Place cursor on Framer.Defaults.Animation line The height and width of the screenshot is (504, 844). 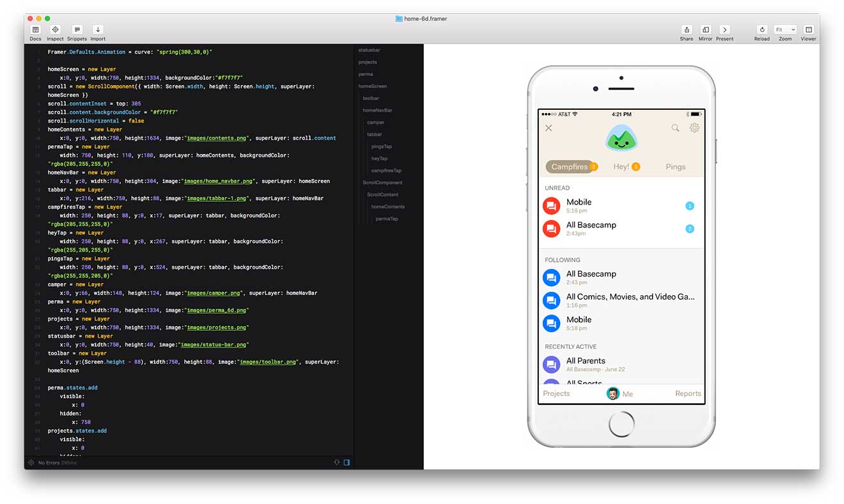130,52
